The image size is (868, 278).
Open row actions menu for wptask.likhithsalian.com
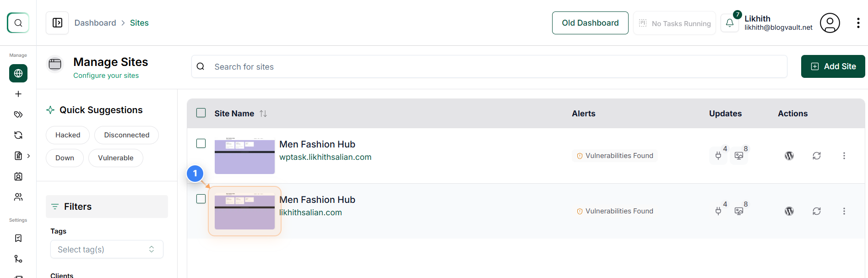pyautogui.click(x=844, y=156)
